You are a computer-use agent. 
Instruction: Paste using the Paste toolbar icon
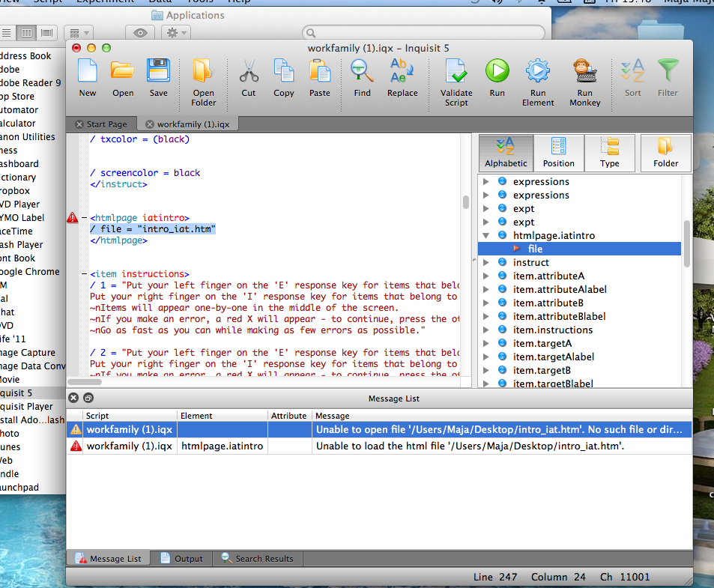[x=320, y=77]
